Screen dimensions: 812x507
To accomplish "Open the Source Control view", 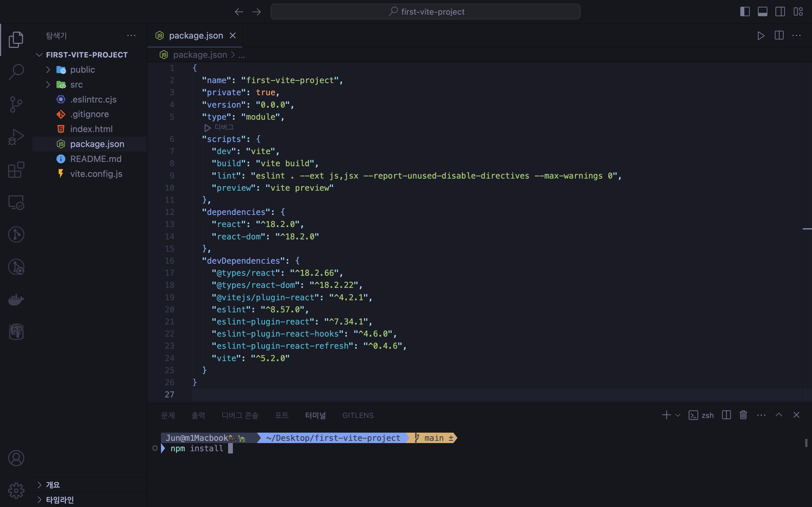I will [x=16, y=104].
